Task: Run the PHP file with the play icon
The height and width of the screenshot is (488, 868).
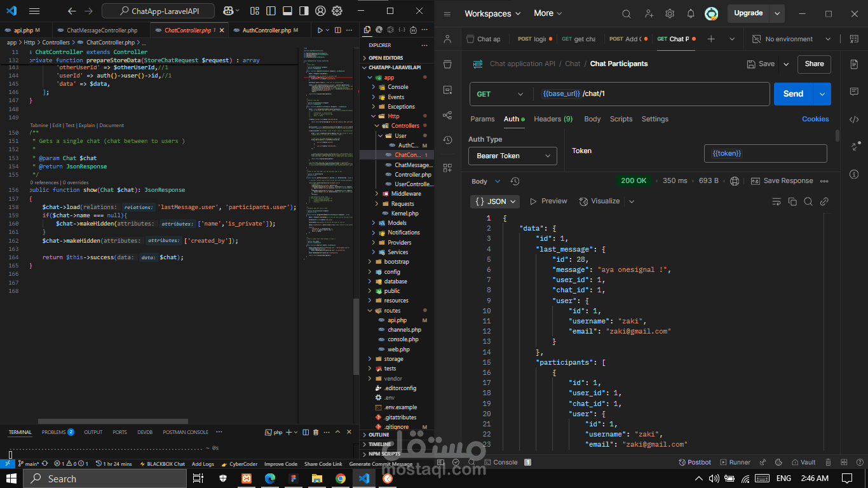Action: [320, 30]
